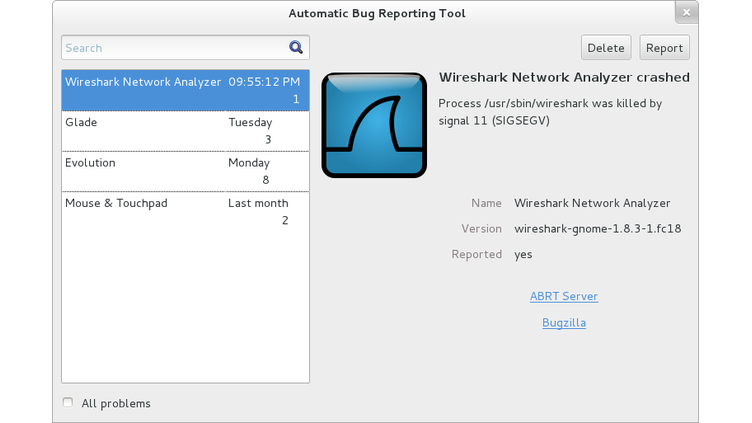
Task: Click the wireshark-gnome-1.8.3-1.fc18 version text
Action: [598, 229]
